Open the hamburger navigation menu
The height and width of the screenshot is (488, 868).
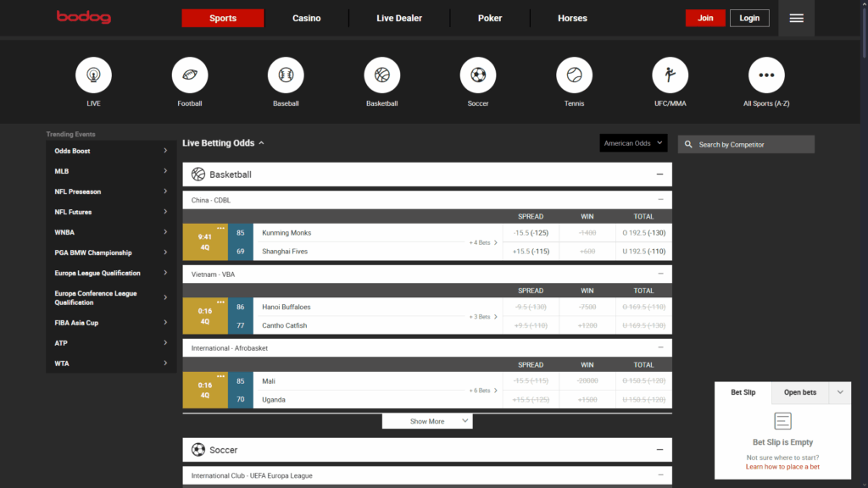tap(795, 18)
